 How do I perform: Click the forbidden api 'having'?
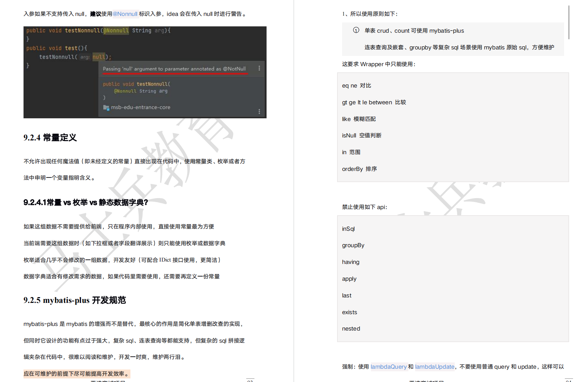pyautogui.click(x=351, y=262)
